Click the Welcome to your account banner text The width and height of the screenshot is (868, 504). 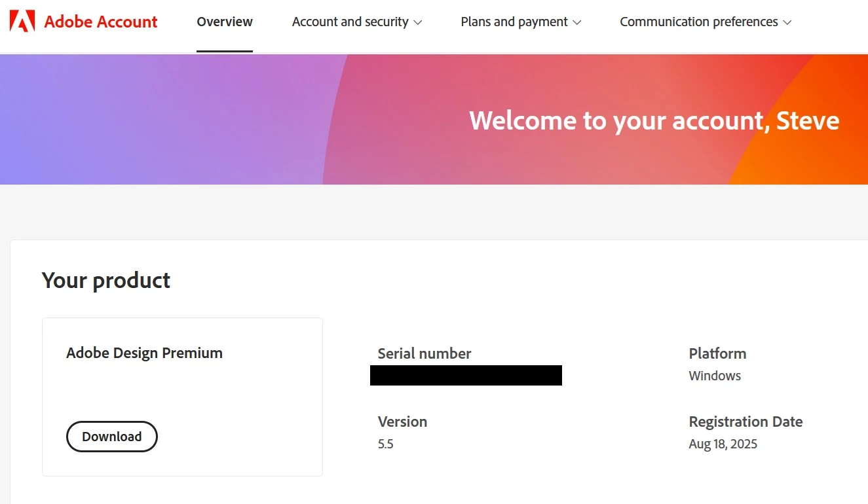[654, 120]
